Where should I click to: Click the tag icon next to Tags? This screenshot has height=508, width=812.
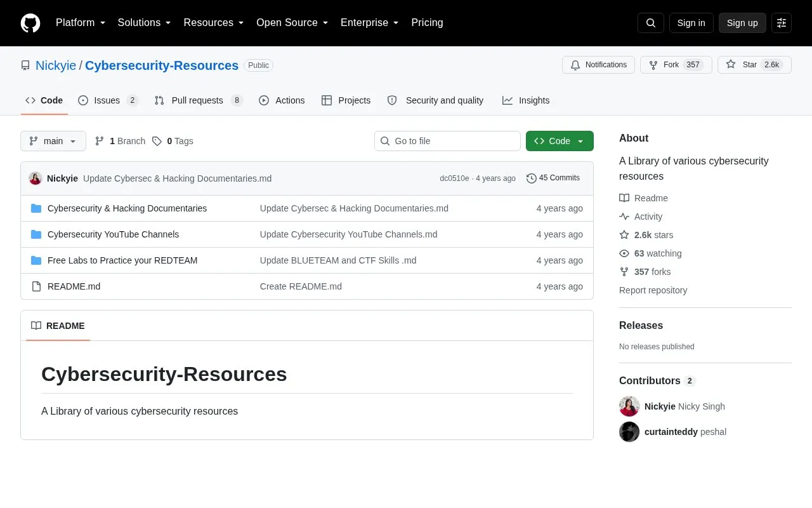pyautogui.click(x=157, y=141)
